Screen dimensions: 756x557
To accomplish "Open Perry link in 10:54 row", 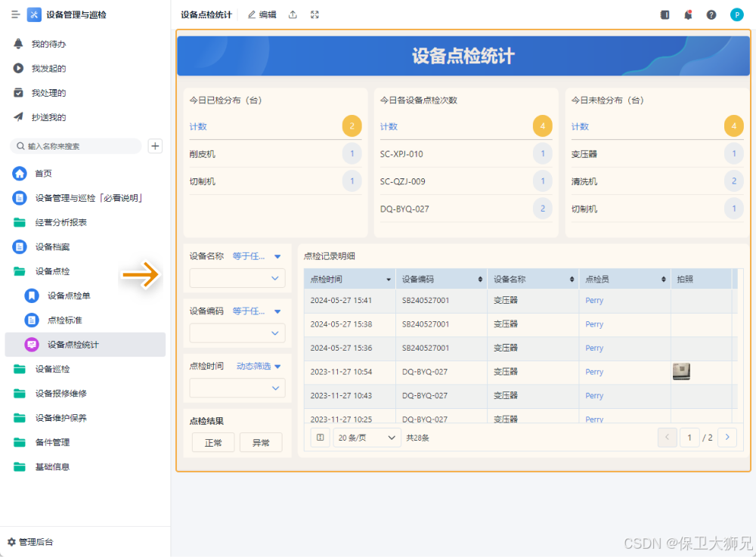I will point(594,372).
